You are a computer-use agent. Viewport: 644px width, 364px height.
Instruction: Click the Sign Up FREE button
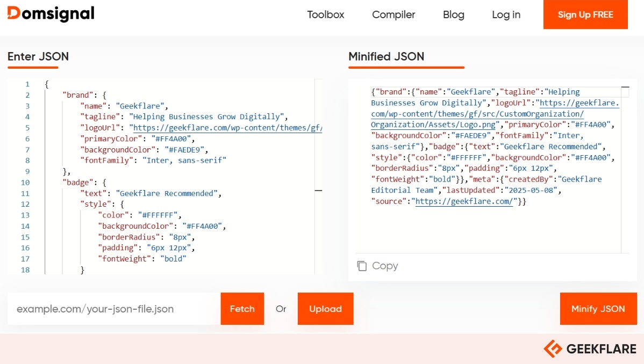(585, 14)
